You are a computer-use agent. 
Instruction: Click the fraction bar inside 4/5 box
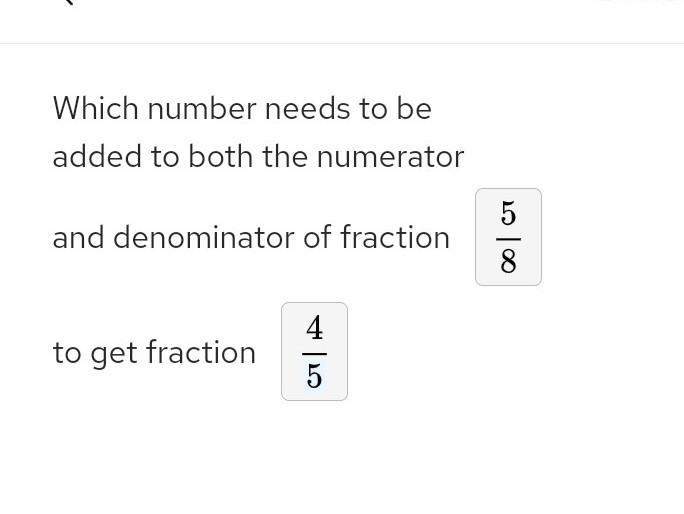point(315,353)
